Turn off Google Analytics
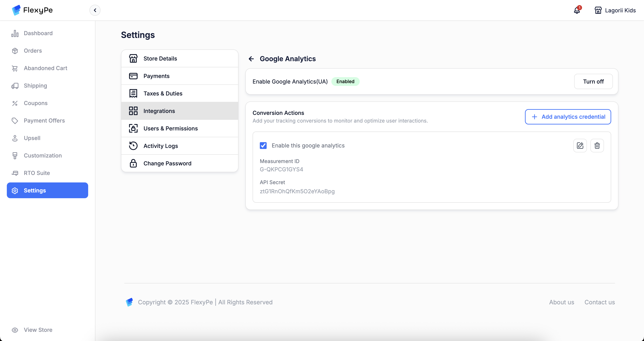This screenshot has height=341, width=644. (x=593, y=81)
